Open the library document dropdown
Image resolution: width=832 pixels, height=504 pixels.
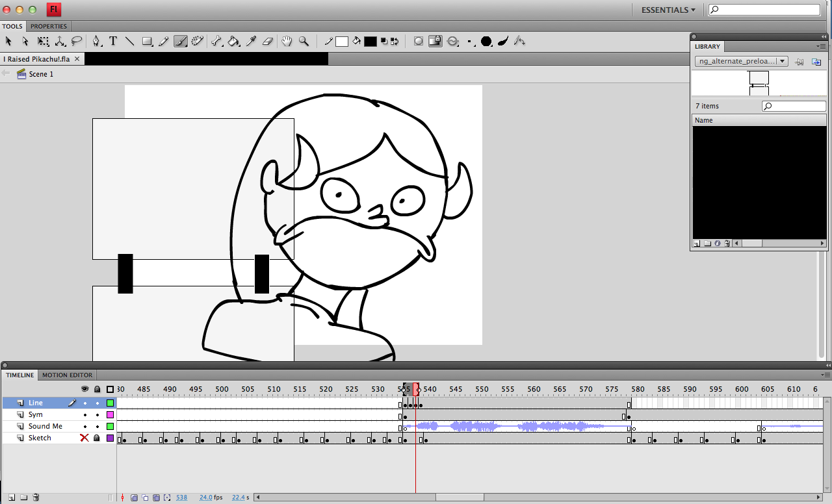pyautogui.click(x=742, y=61)
